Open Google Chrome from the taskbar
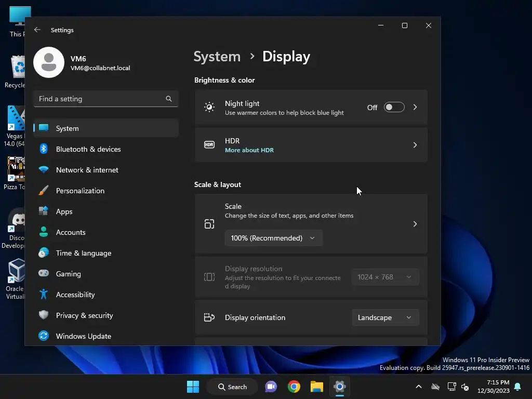532x399 pixels. coord(294,387)
